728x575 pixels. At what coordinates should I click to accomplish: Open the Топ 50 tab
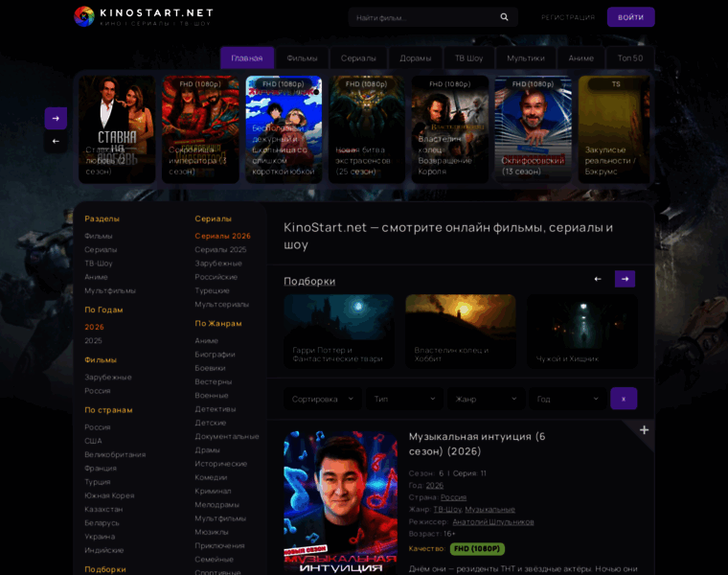tap(630, 58)
